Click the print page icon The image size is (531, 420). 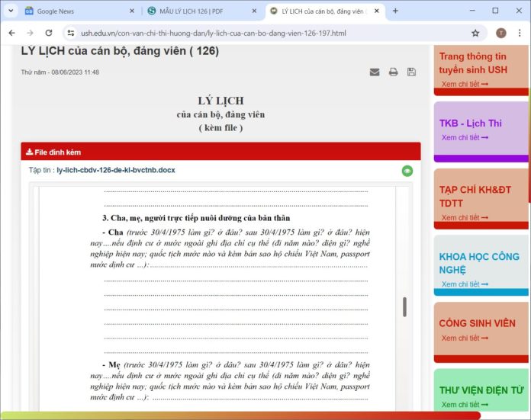coord(393,72)
